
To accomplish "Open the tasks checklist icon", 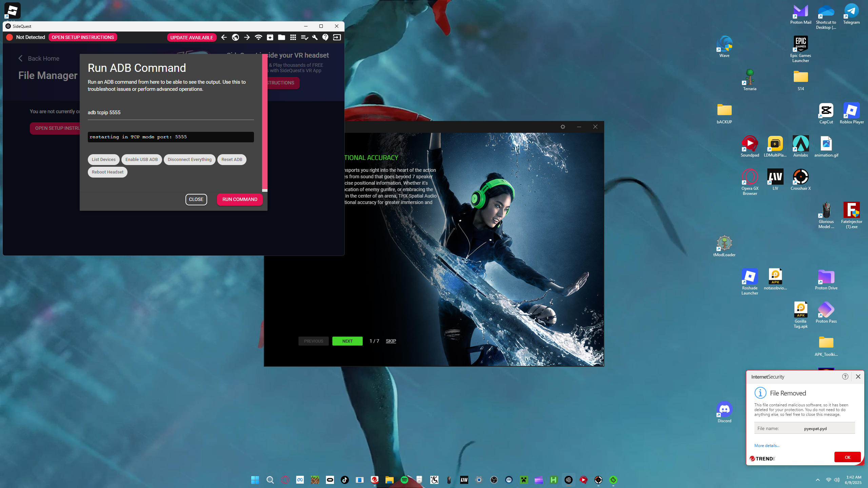I will 304,37.
